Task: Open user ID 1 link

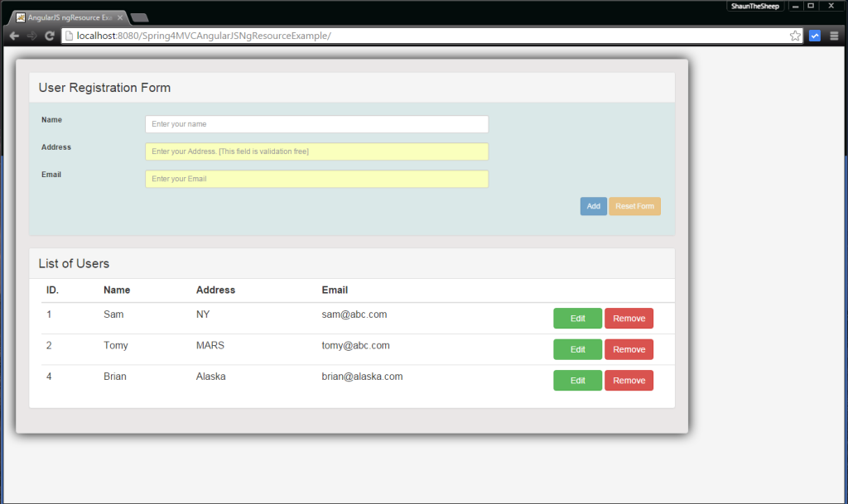Action: tap(48, 314)
